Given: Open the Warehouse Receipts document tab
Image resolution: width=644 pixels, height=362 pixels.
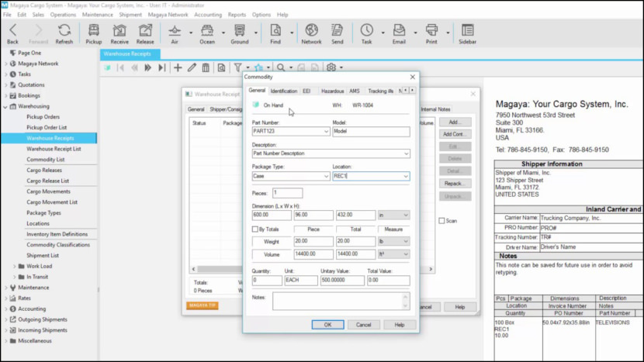Looking at the screenshot, I should (130, 53).
